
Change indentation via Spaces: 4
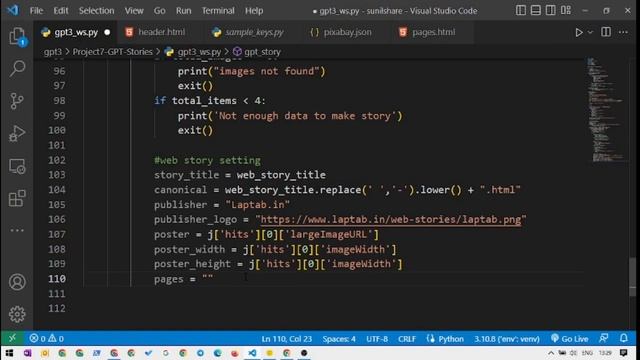pyautogui.click(x=339, y=339)
